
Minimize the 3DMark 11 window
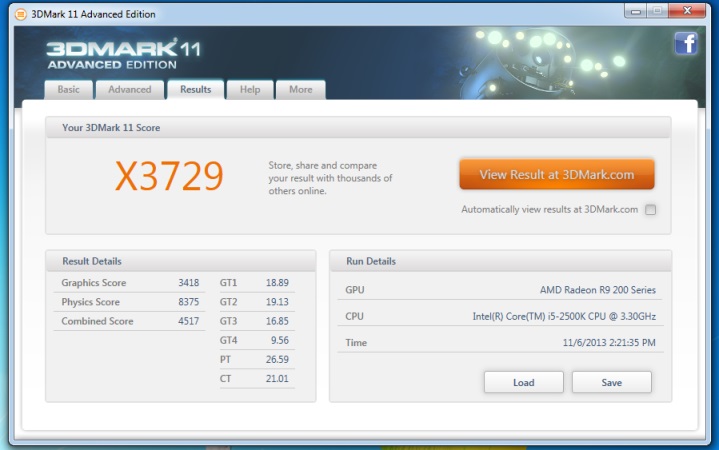tap(636, 11)
